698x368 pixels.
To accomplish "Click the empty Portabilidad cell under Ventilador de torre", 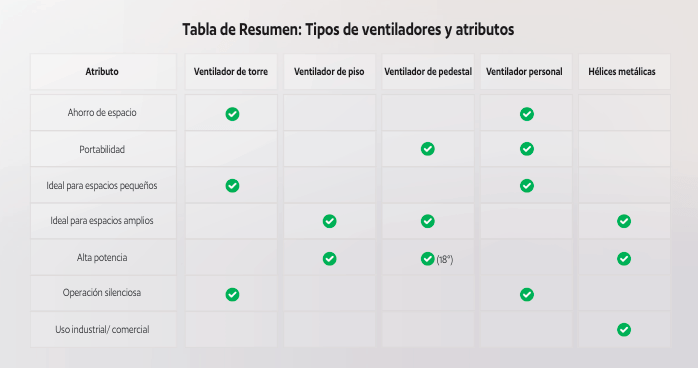I will 231,149.
